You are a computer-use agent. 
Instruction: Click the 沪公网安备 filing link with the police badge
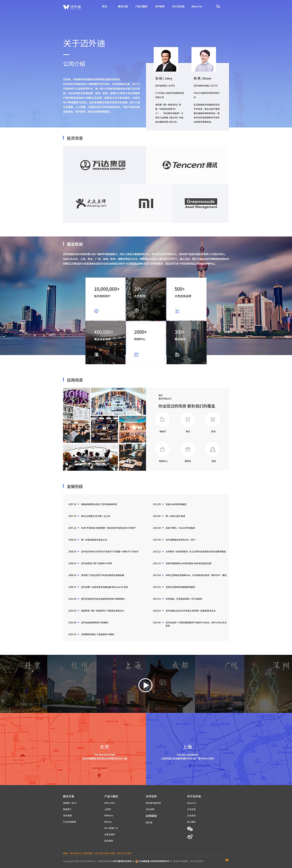pos(152,861)
